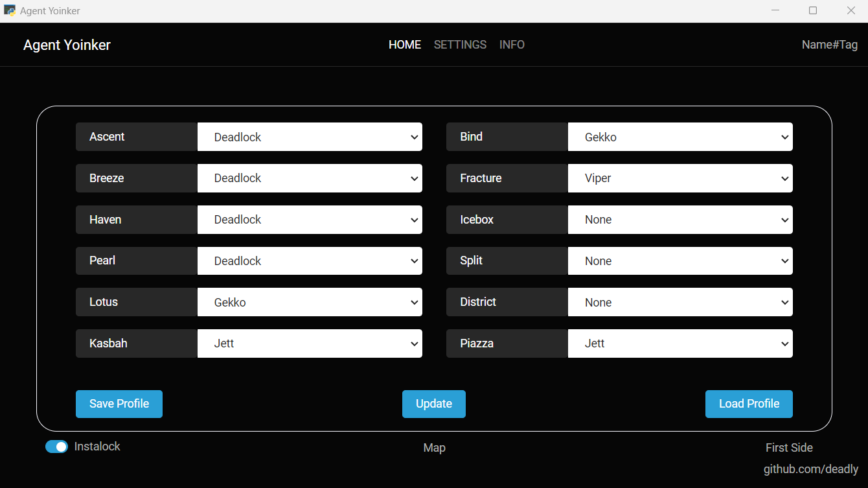Viewport: 868px width, 488px height.
Task: Click the Save Profile button
Action: [119, 404]
